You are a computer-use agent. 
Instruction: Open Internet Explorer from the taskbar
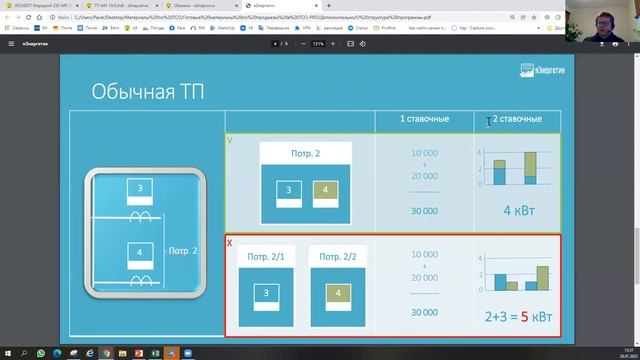(90, 353)
